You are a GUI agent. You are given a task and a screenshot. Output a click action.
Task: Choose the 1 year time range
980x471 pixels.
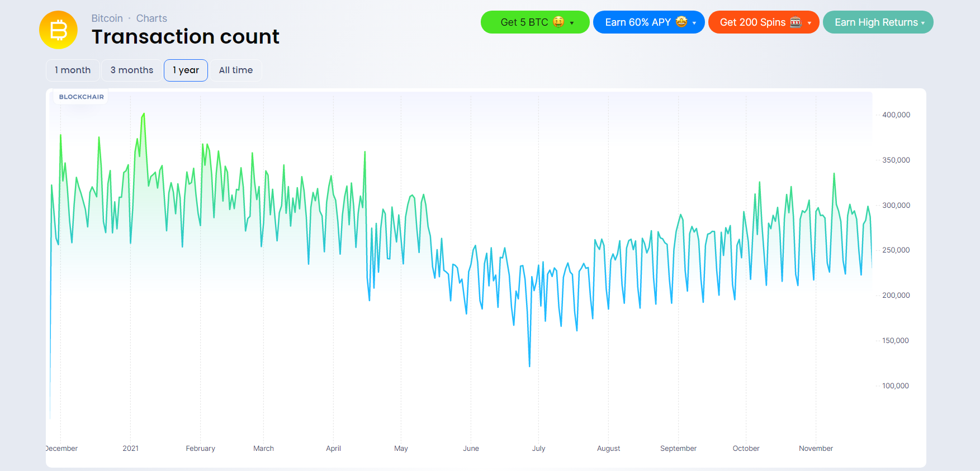pyautogui.click(x=186, y=70)
